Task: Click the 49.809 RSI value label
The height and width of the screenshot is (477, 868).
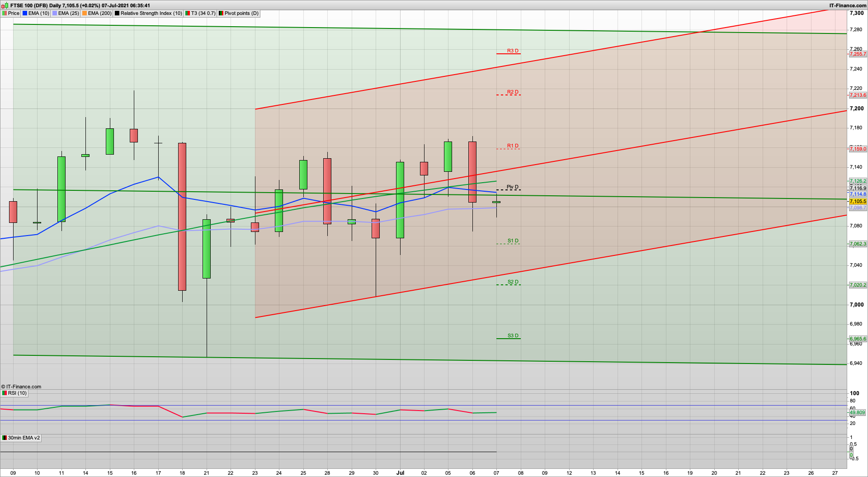Action: coord(858,412)
